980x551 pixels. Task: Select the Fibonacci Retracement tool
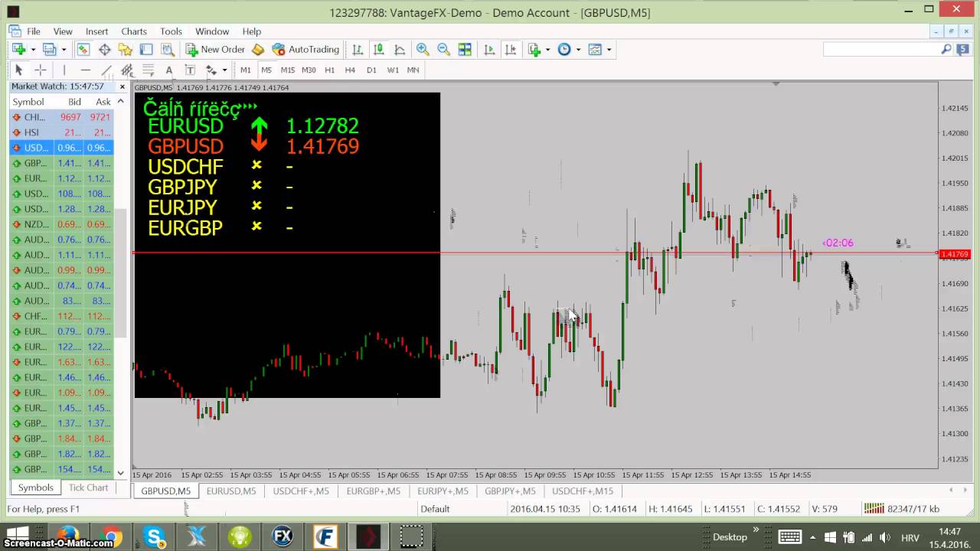click(149, 70)
